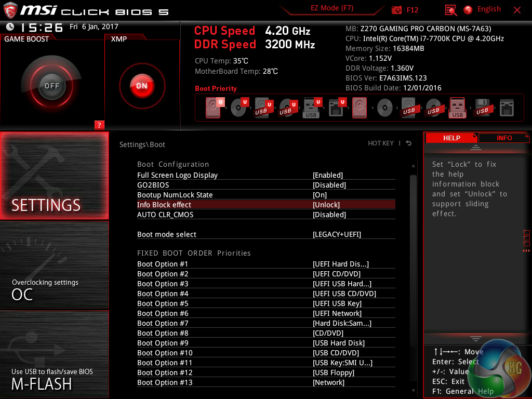
Task: Click the red question mark help icon
Action: 100,125
